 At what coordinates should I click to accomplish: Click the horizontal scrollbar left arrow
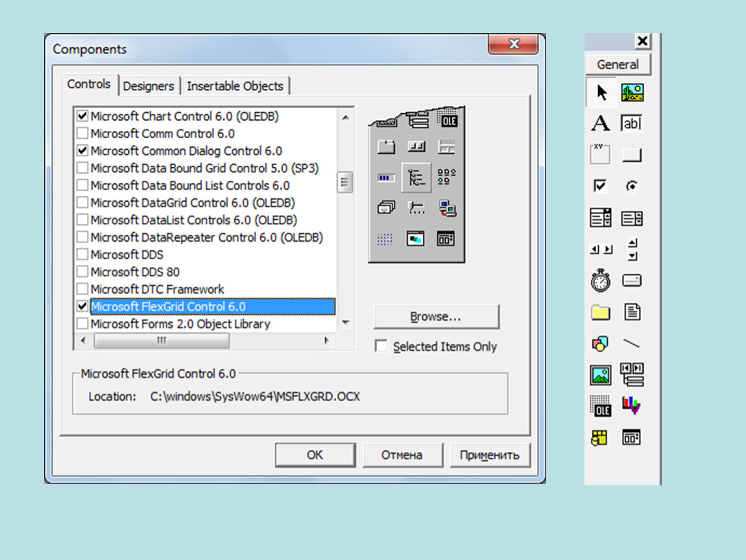point(83,340)
